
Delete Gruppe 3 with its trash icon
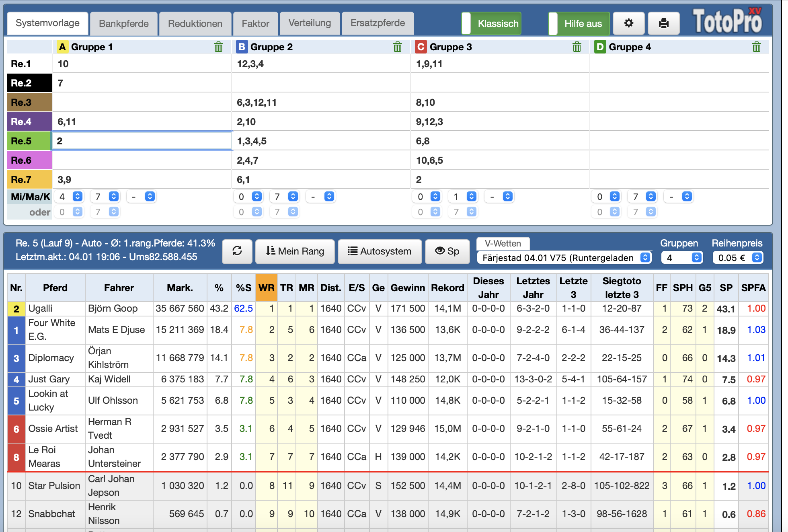(x=577, y=47)
